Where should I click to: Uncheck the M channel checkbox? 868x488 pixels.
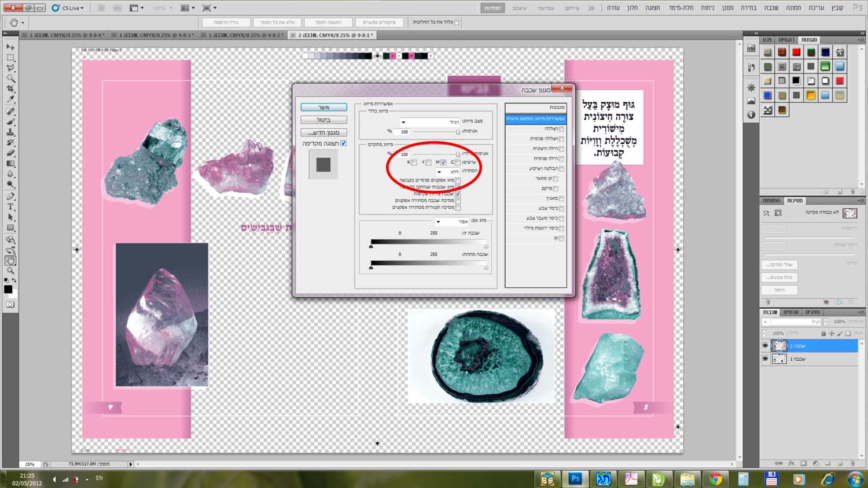(x=443, y=162)
